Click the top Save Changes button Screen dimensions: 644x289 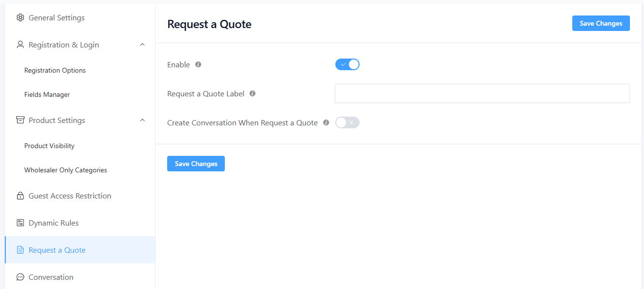(601, 23)
